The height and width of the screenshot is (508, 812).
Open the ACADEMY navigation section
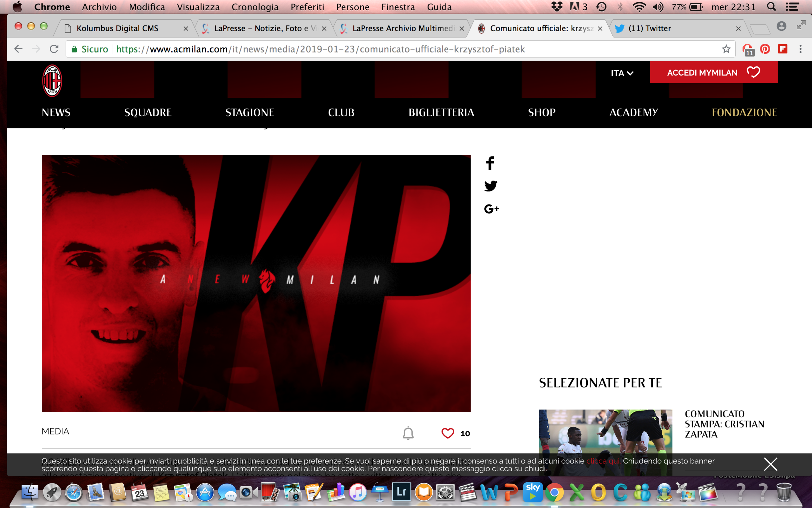click(634, 112)
